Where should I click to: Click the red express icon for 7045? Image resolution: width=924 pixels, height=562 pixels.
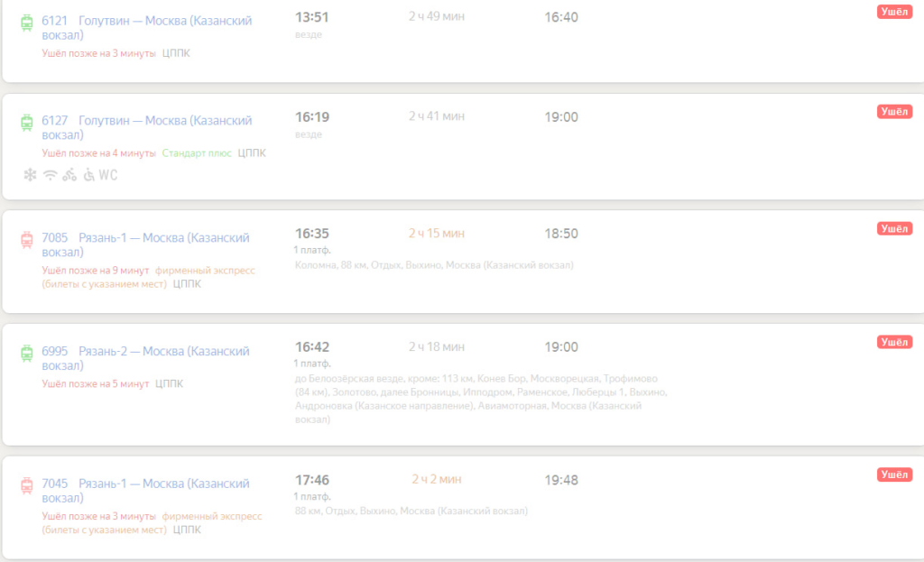(26, 485)
